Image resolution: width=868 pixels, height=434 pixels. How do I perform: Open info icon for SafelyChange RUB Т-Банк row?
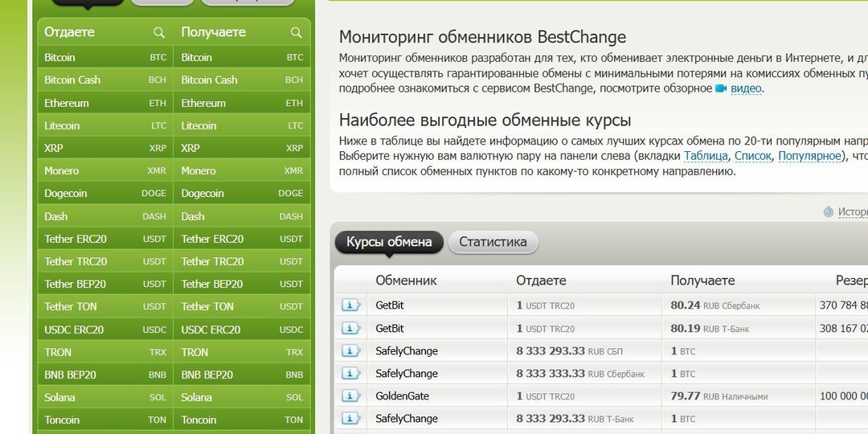click(351, 419)
